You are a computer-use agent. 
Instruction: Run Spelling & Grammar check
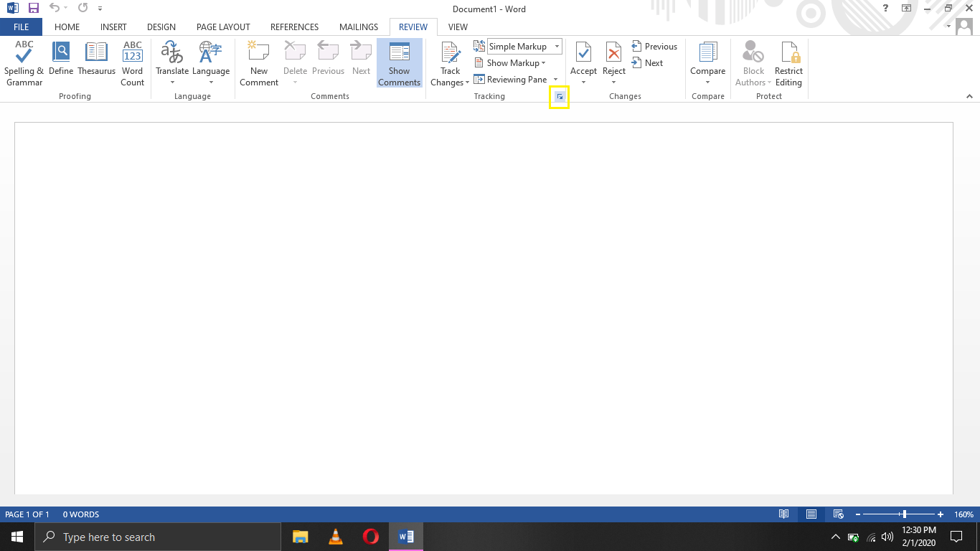tap(24, 61)
